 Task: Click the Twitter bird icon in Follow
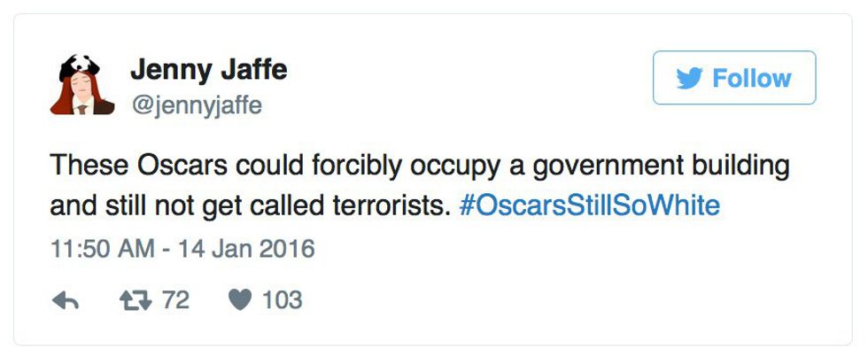pos(688,79)
